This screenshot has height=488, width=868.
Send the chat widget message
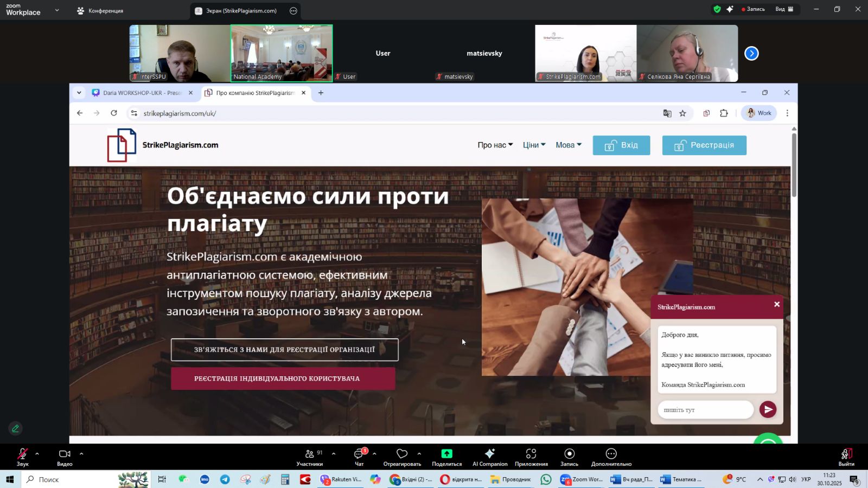(768, 410)
